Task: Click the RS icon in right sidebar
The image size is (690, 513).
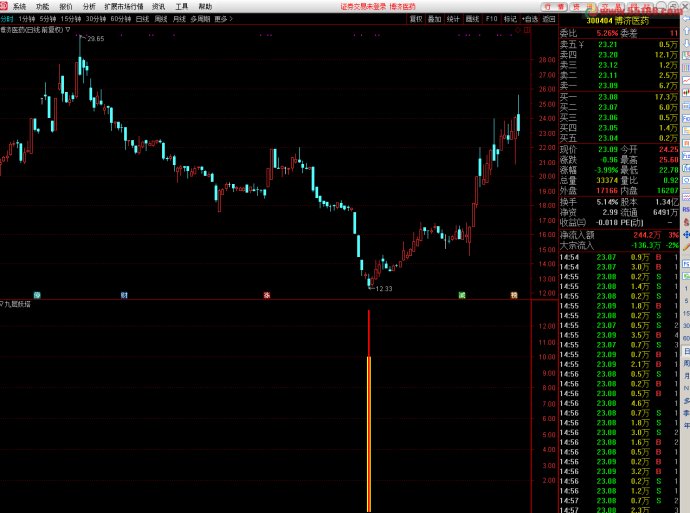Action: (x=686, y=210)
